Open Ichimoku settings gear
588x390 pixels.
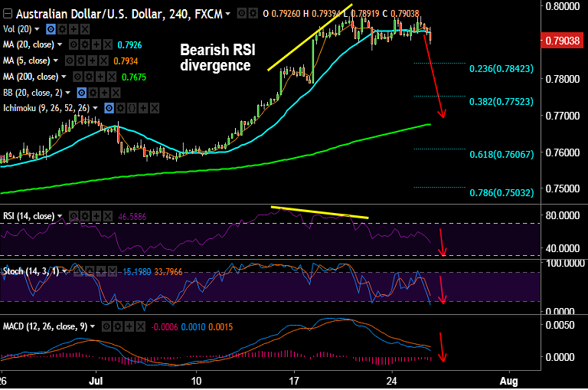click(x=120, y=109)
